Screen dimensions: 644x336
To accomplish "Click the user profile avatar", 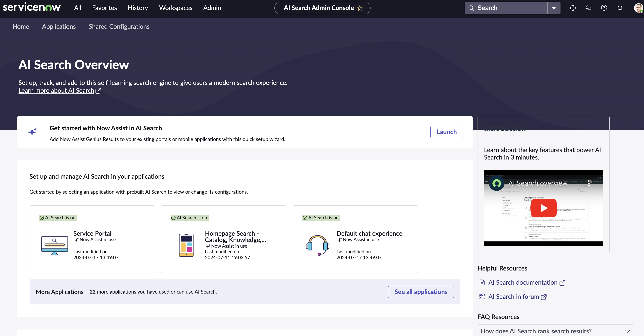I will [638, 8].
